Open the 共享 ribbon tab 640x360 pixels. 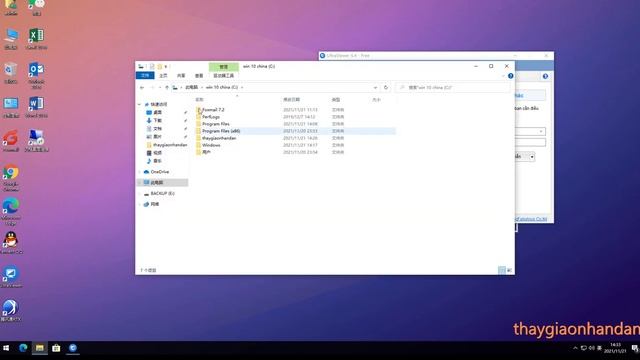(181, 76)
